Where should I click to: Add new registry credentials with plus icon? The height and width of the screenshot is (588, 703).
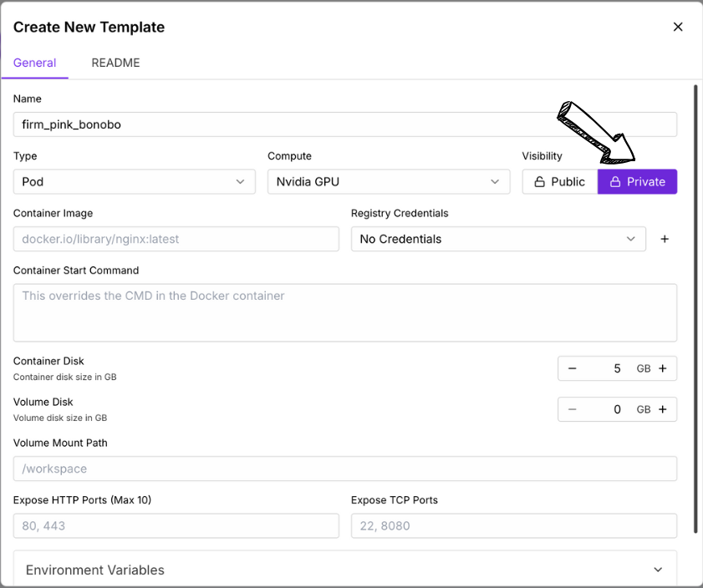pos(665,239)
